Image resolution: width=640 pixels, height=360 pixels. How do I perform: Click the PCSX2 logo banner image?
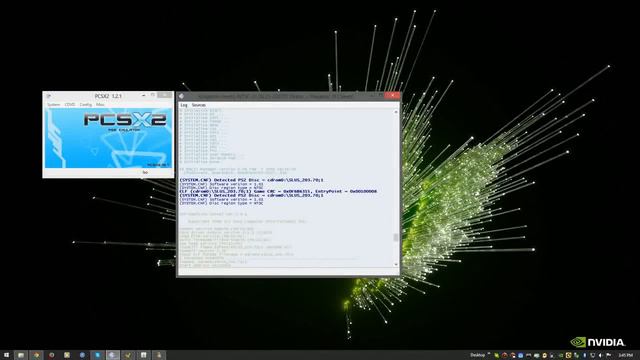click(x=108, y=138)
